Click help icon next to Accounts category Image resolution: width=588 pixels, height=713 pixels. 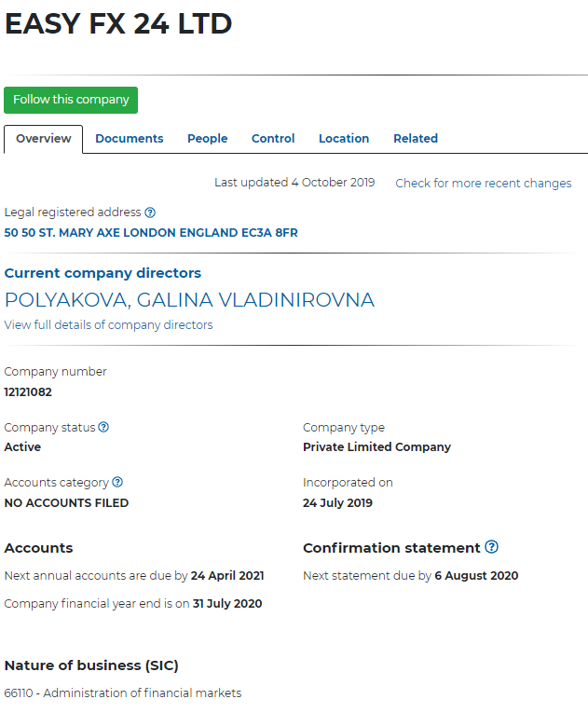(117, 483)
